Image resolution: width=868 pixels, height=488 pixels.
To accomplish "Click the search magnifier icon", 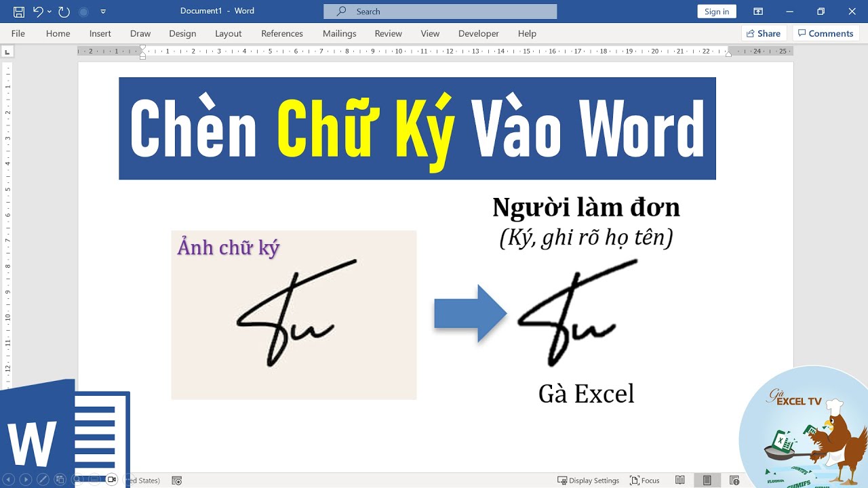I will tap(342, 12).
